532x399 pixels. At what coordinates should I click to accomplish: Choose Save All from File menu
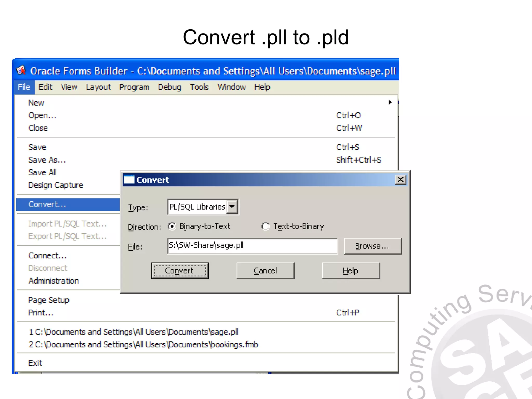[x=68, y=172]
